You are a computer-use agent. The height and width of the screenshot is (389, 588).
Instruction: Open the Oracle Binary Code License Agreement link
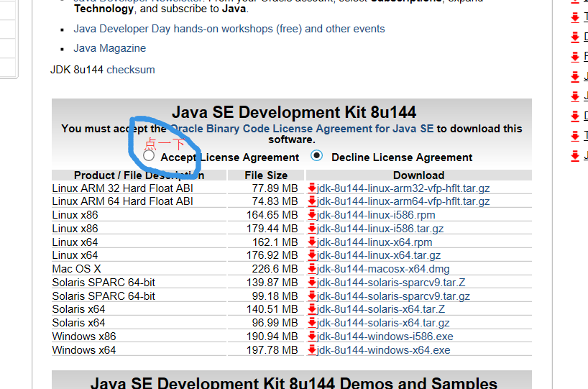pos(302,129)
